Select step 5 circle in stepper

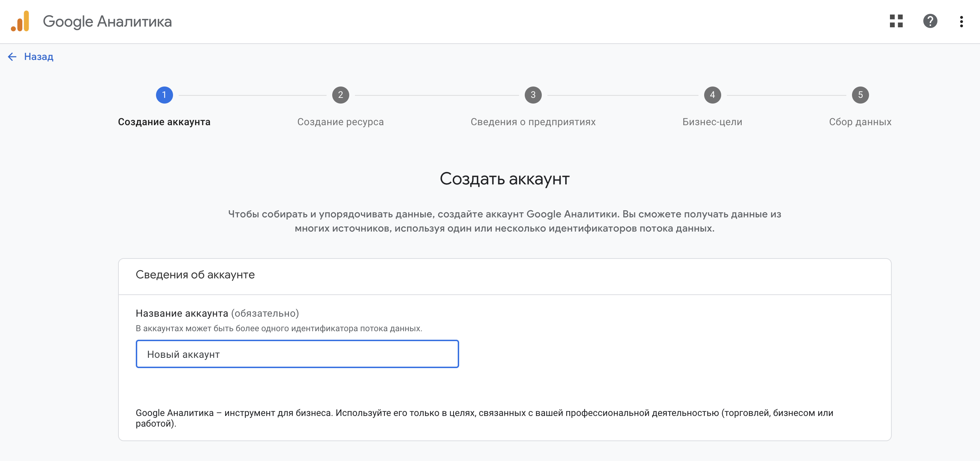click(860, 95)
